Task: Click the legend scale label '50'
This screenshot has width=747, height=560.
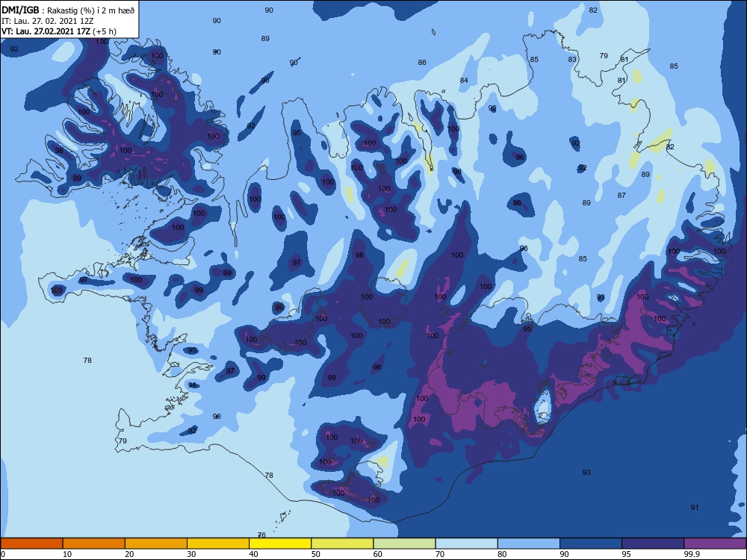Action: pos(316,554)
